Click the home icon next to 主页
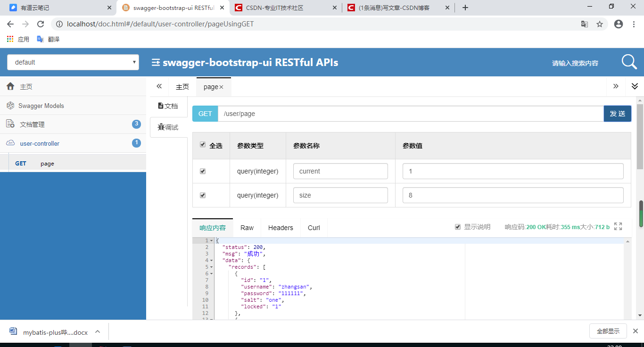644x347 pixels. [x=10, y=86]
